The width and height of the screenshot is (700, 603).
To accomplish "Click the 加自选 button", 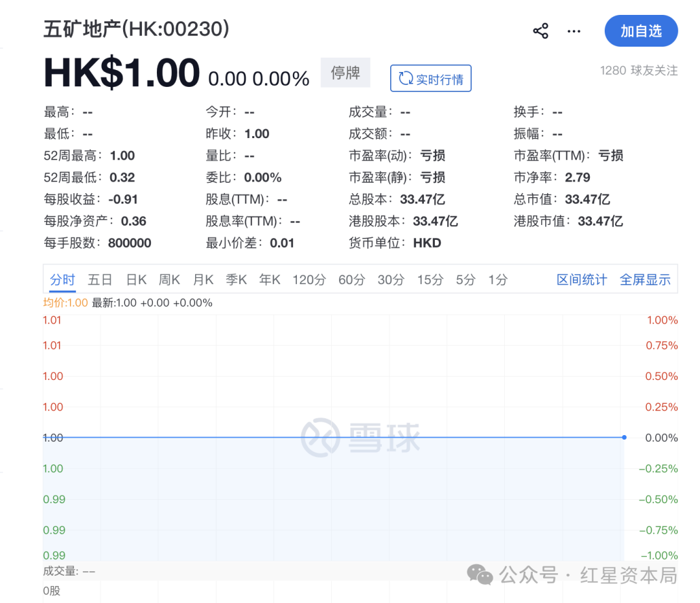I will click(x=640, y=31).
